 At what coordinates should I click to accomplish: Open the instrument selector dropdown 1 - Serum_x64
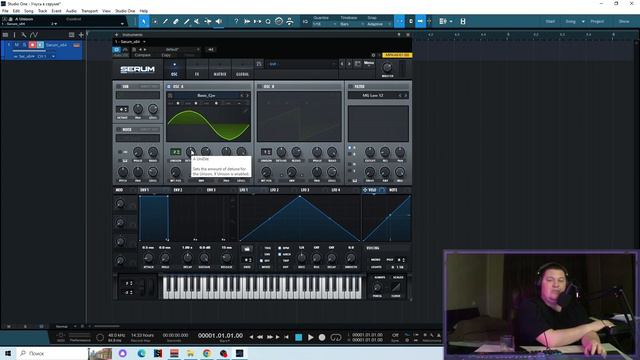[131, 42]
